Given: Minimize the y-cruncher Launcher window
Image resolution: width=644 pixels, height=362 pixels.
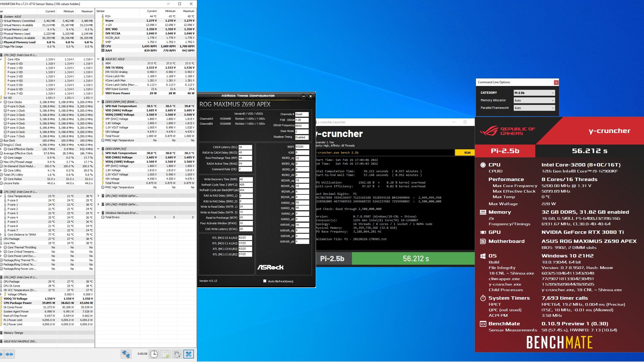Looking at the screenshot, I should (x=454, y=122).
